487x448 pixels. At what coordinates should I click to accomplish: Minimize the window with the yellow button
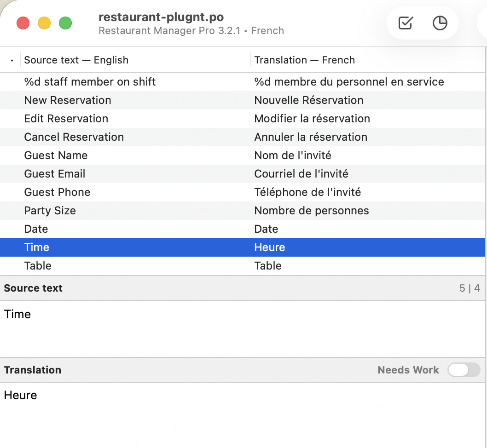point(44,23)
